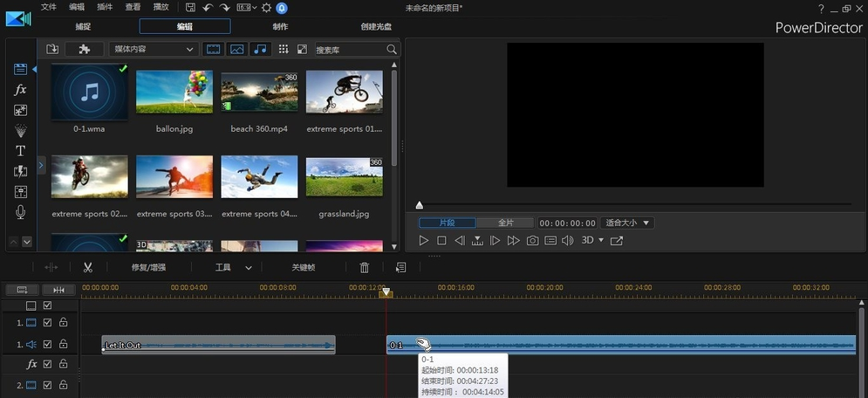Open the fx effects room
Viewport: 868px width, 398px height.
tap(20, 90)
